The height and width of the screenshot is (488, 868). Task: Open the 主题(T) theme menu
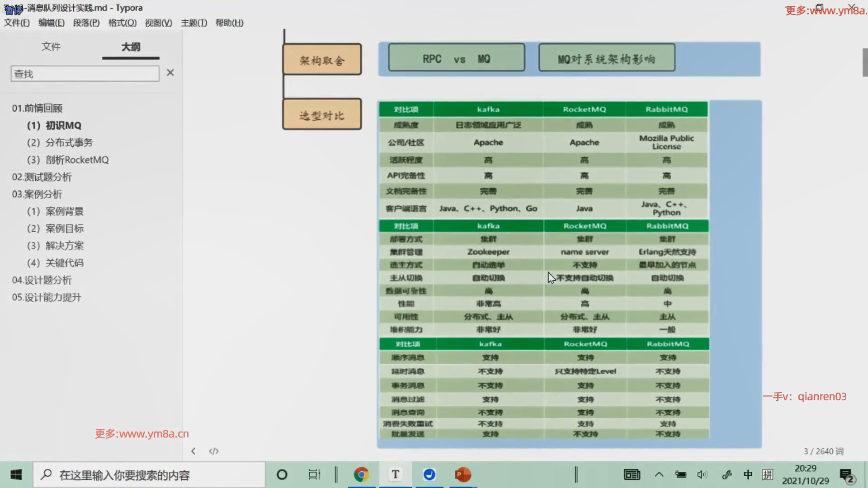[x=194, y=23]
